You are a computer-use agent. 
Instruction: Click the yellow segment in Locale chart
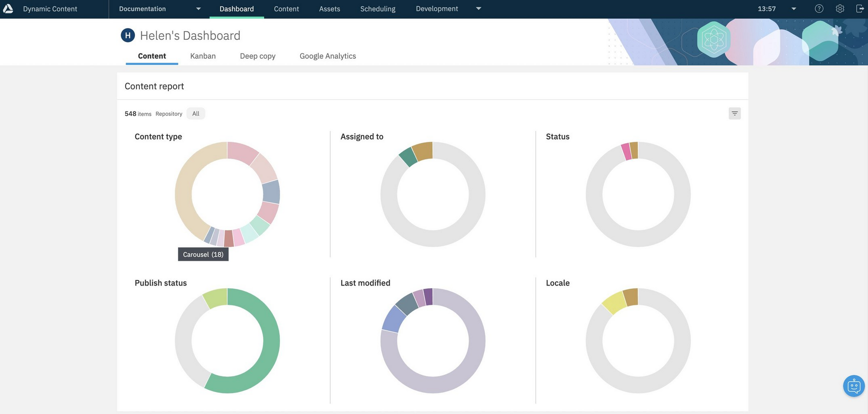(614, 303)
